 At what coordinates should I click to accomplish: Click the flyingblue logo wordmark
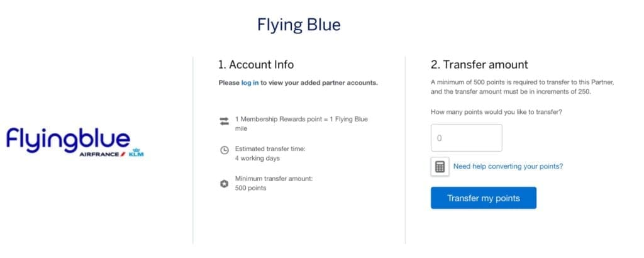tap(68, 139)
